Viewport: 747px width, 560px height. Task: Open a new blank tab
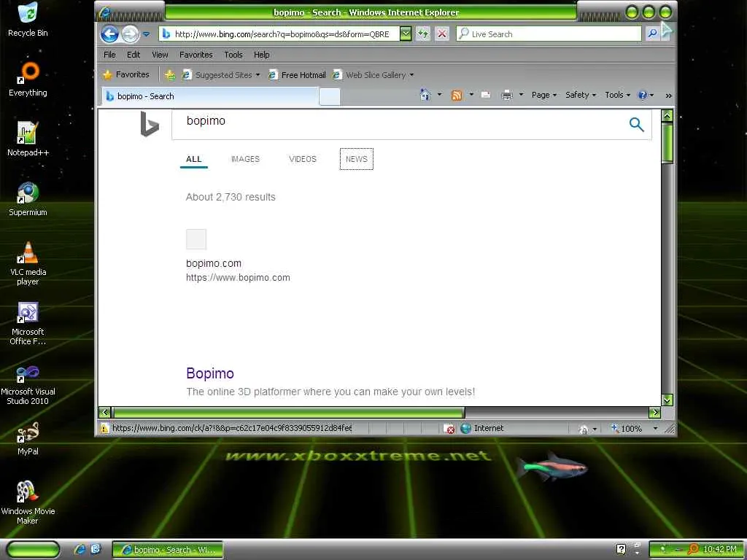tap(329, 97)
